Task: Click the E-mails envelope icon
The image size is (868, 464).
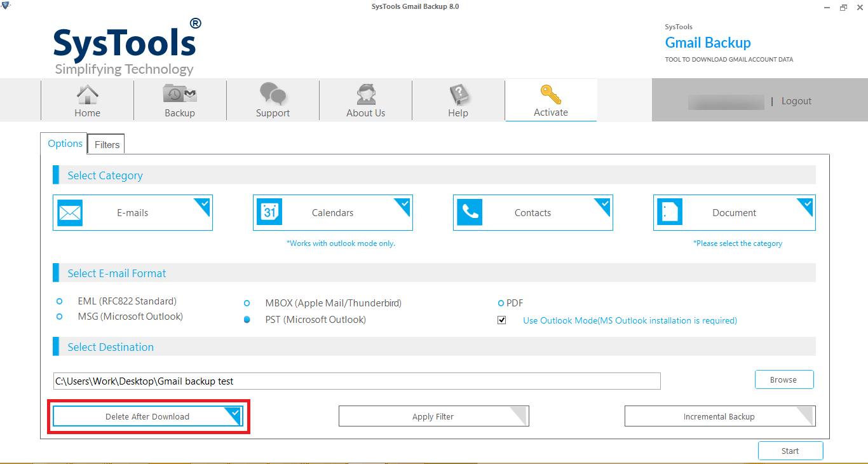Action: 69,212
